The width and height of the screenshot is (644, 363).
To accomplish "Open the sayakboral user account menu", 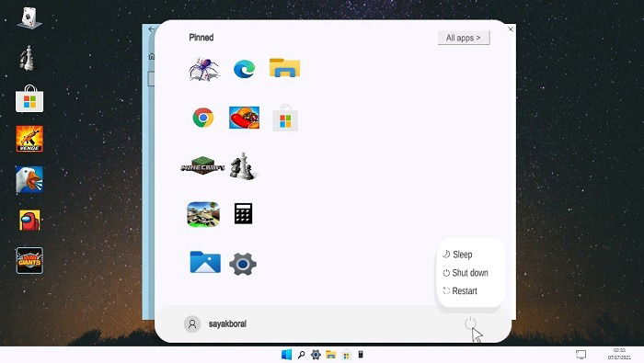I will click(x=215, y=323).
